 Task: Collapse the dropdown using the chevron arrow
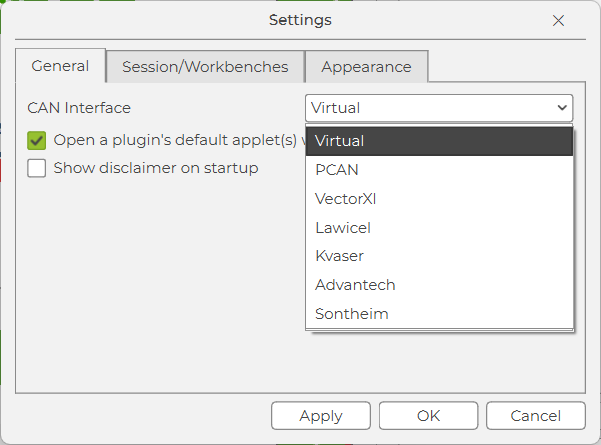coord(562,108)
